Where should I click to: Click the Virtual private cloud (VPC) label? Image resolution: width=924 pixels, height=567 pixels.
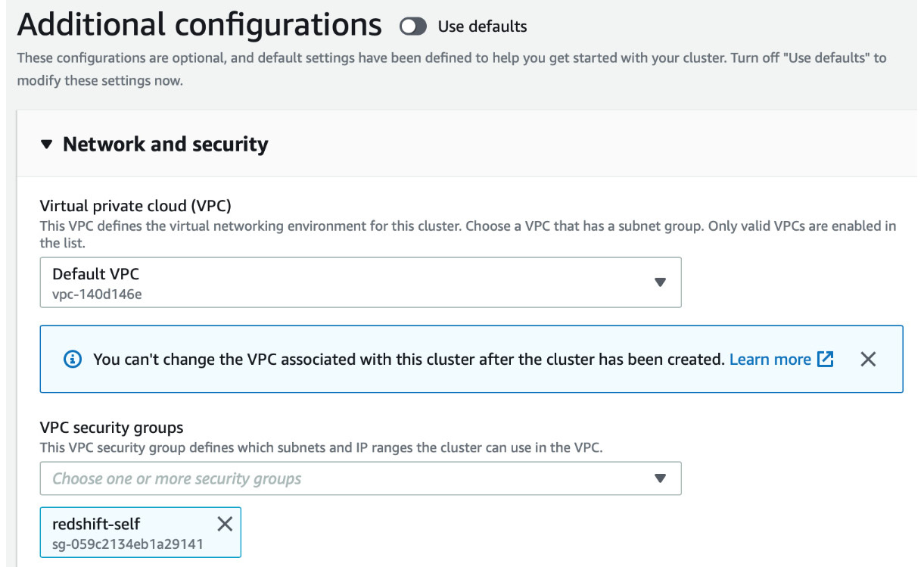[135, 206]
